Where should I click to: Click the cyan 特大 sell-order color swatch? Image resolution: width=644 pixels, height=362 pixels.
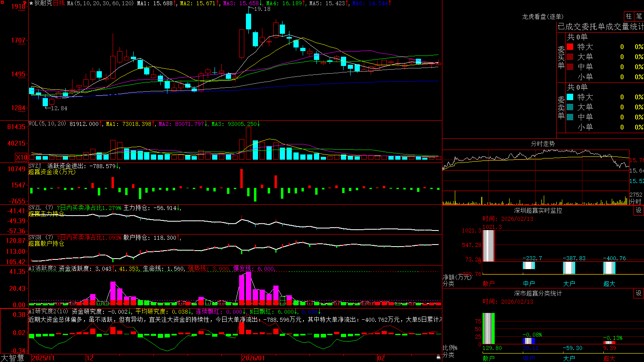tap(570, 97)
